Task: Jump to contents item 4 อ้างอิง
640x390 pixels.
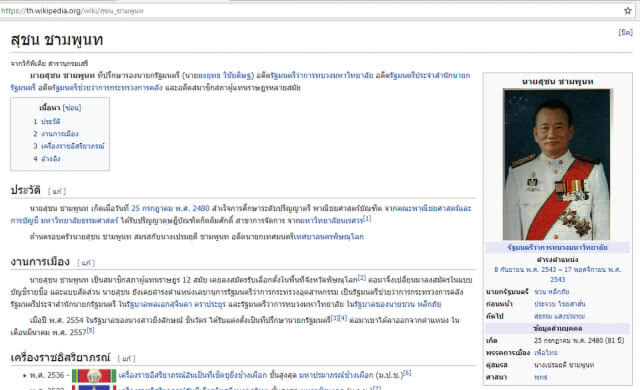Action: [51, 159]
